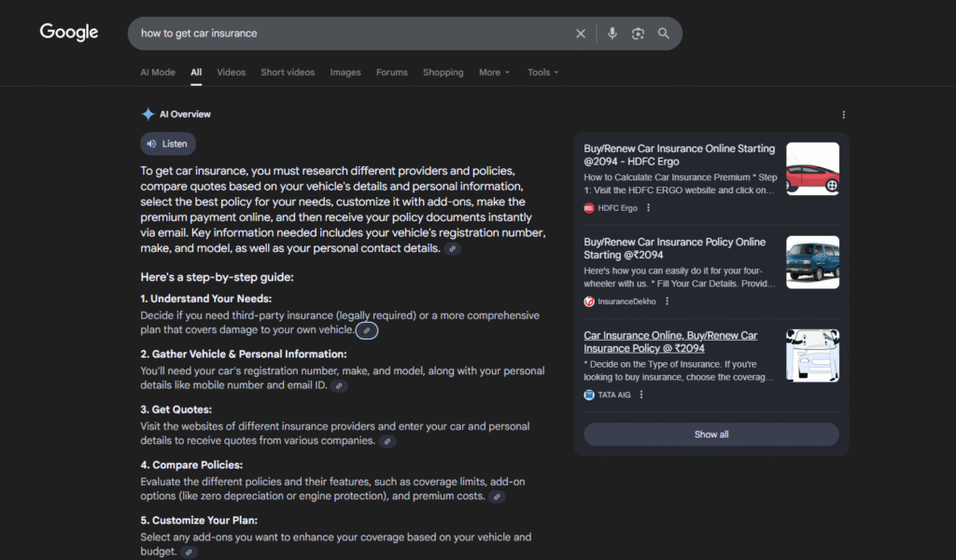Screen dimensions: 956x560
Task: Expand the More search filters dropdown
Action: tap(494, 73)
